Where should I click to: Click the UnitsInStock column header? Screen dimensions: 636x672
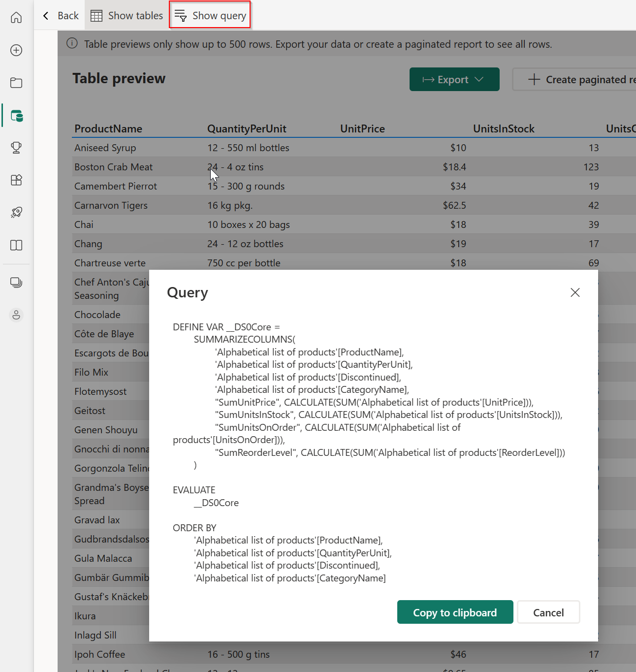504,128
